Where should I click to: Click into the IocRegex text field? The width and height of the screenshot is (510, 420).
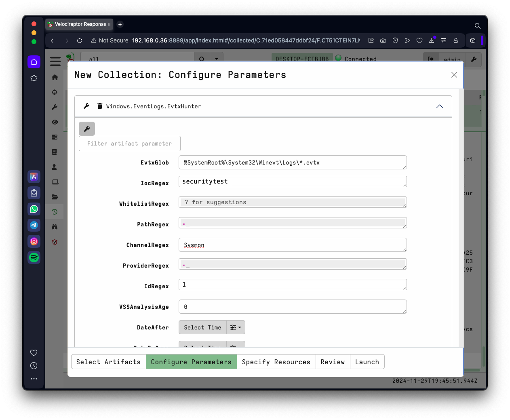point(292,182)
